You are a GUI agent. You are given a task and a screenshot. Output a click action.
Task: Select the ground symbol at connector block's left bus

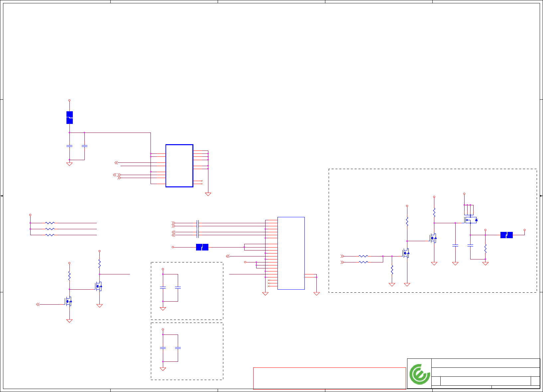(x=265, y=294)
